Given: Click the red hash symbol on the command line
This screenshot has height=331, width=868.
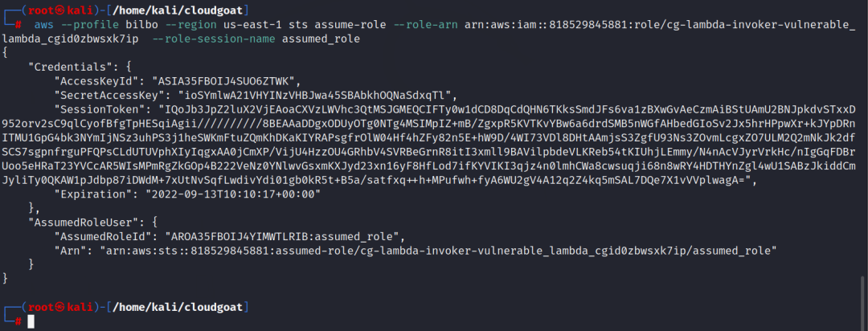Looking at the screenshot, I should (x=18, y=23).
